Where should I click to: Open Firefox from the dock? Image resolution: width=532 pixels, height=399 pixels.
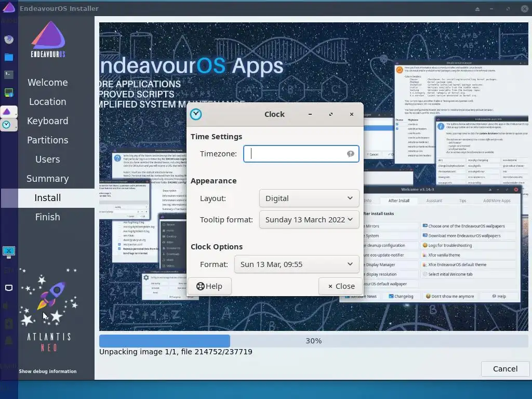[9, 39]
